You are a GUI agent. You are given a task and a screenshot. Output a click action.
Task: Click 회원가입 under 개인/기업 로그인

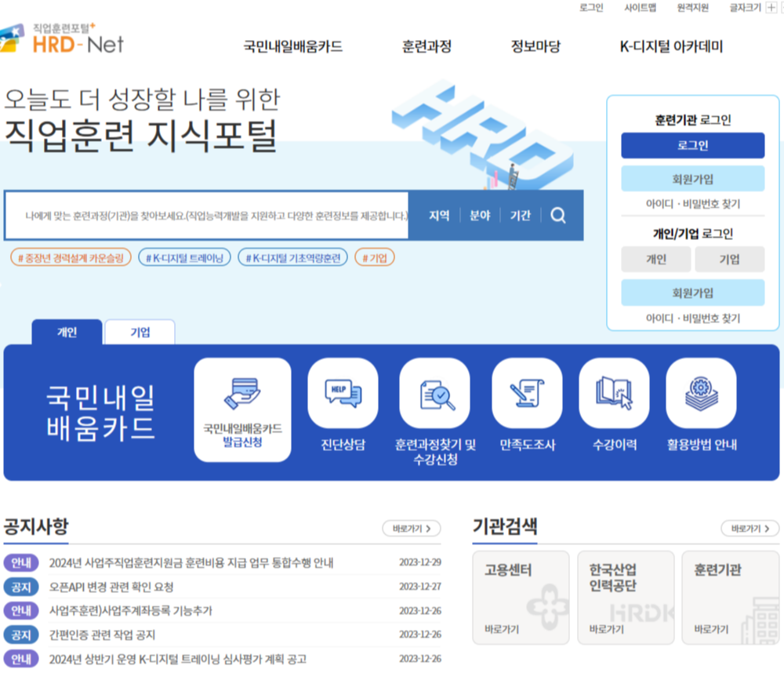coord(692,293)
